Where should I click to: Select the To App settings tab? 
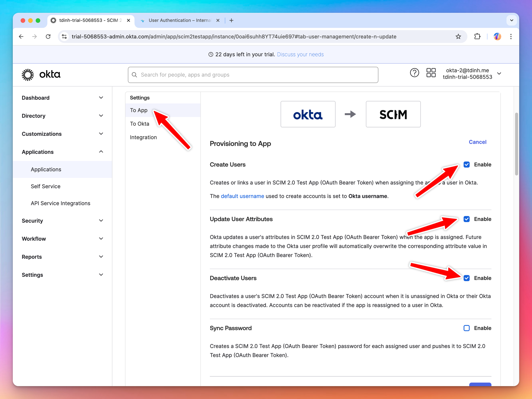(x=163, y=110)
